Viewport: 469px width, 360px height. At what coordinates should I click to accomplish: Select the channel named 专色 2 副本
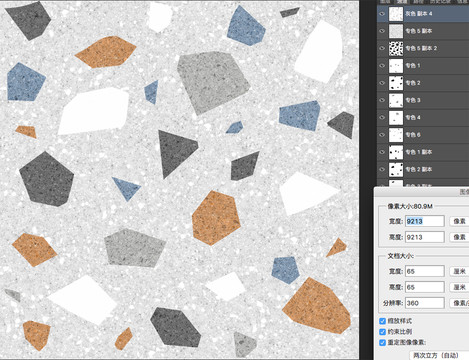point(419,169)
